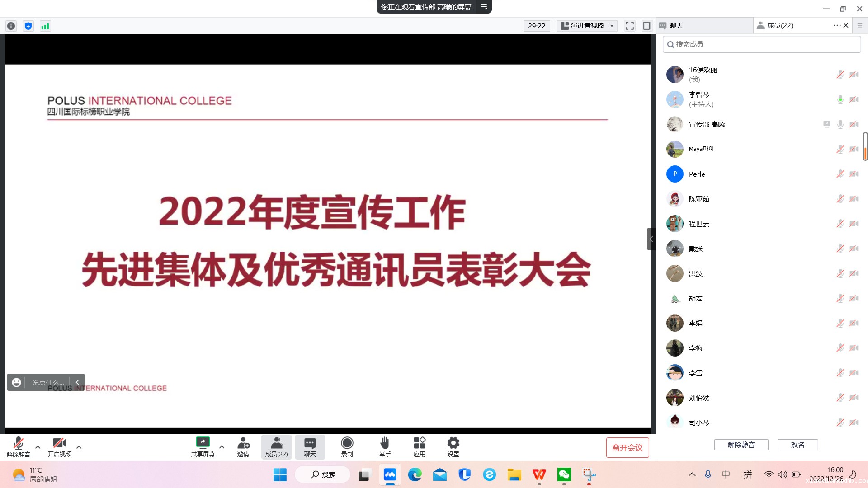Expand share options arrow next to 共享屏幕
Viewport: 868px width, 488px height.
pyautogui.click(x=222, y=447)
